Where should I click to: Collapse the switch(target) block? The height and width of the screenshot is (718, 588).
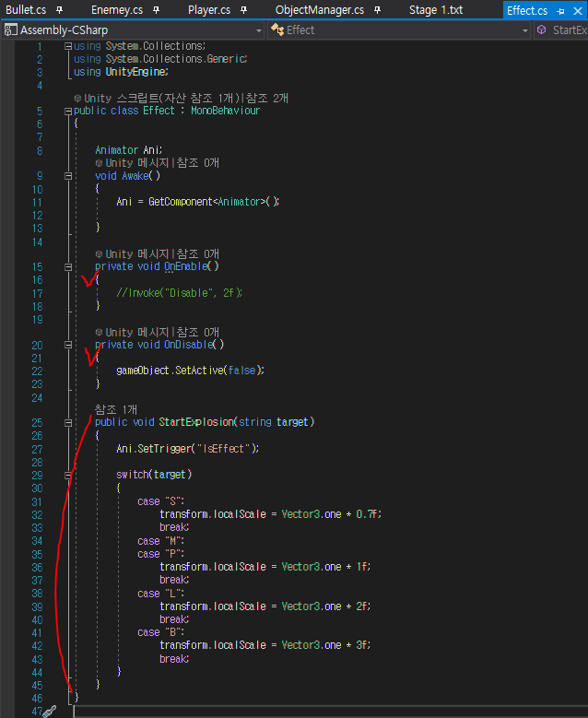[68, 476]
